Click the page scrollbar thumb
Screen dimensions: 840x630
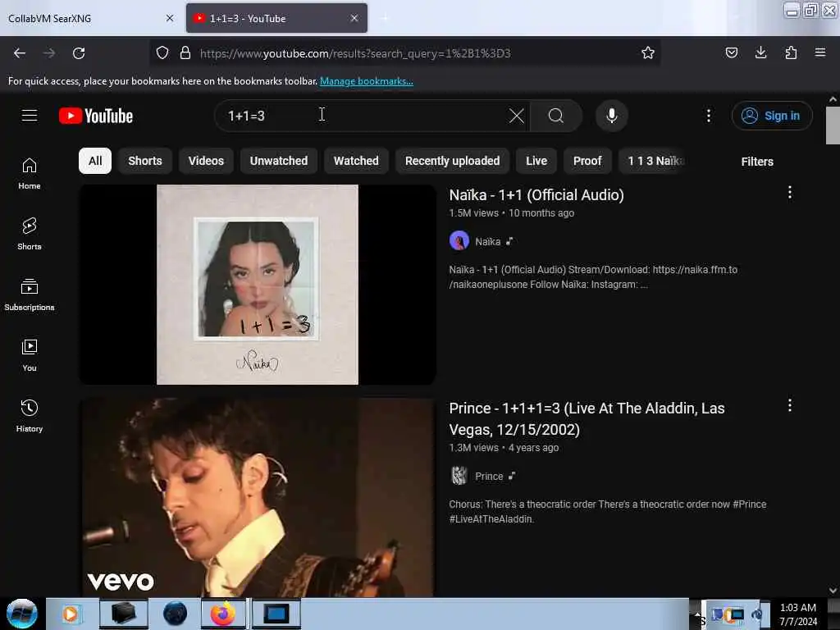click(833, 126)
